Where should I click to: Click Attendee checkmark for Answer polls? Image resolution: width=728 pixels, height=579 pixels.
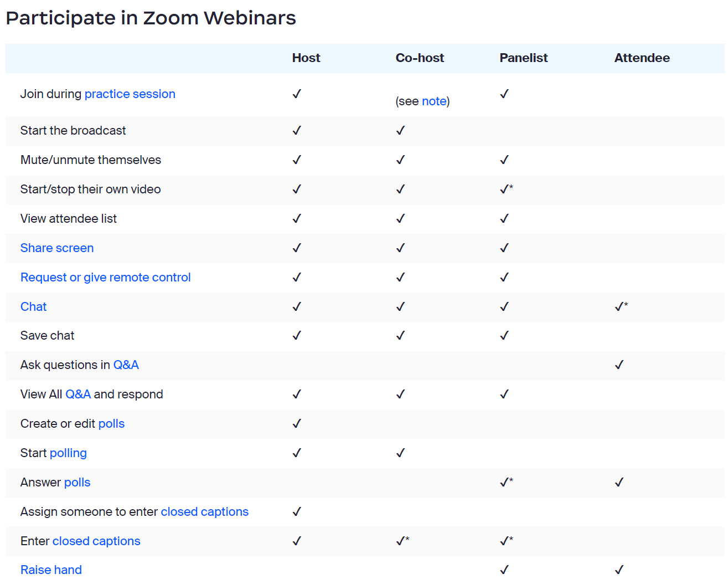(619, 482)
